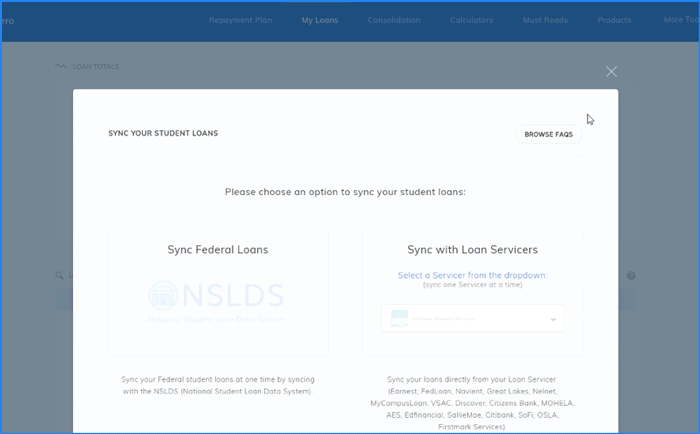The image size is (700, 434).
Task: Click the dropdown chevron arrow in servicer selector
Action: coord(553,319)
